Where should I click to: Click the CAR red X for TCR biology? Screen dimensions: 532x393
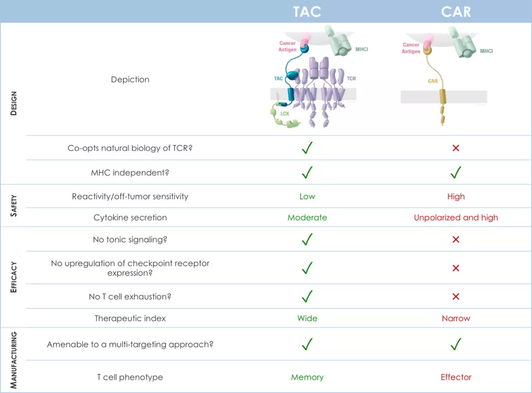click(456, 148)
